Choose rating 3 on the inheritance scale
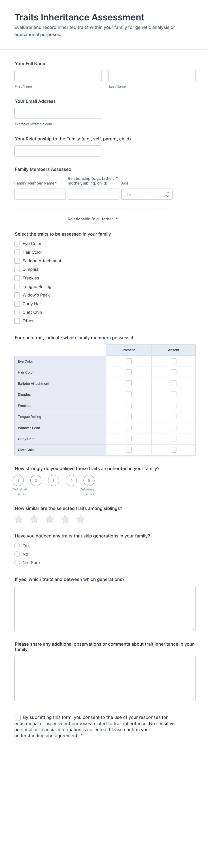The image size is (208, 868). [x=53, y=480]
